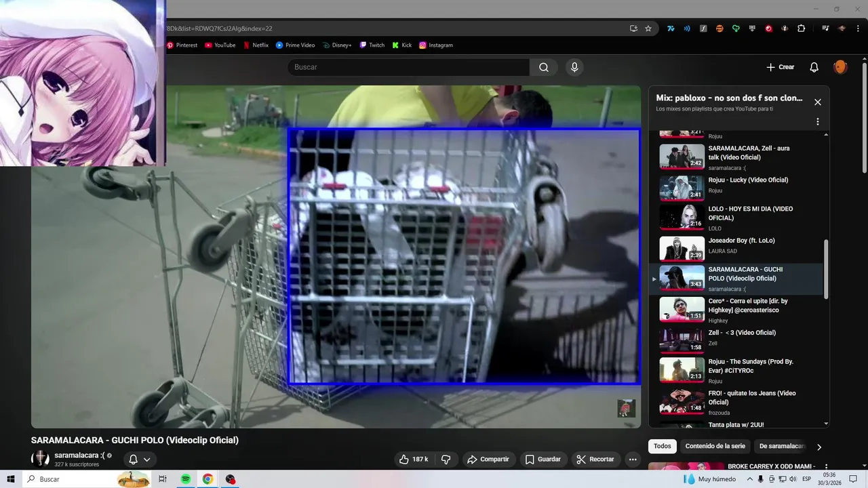868x488 pixels.
Task: Select the Todos filter chip
Action: click(x=663, y=446)
